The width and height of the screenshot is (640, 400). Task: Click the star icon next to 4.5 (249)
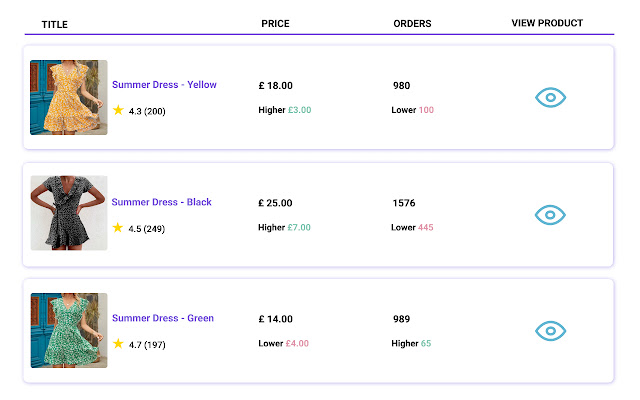(118, 228)
